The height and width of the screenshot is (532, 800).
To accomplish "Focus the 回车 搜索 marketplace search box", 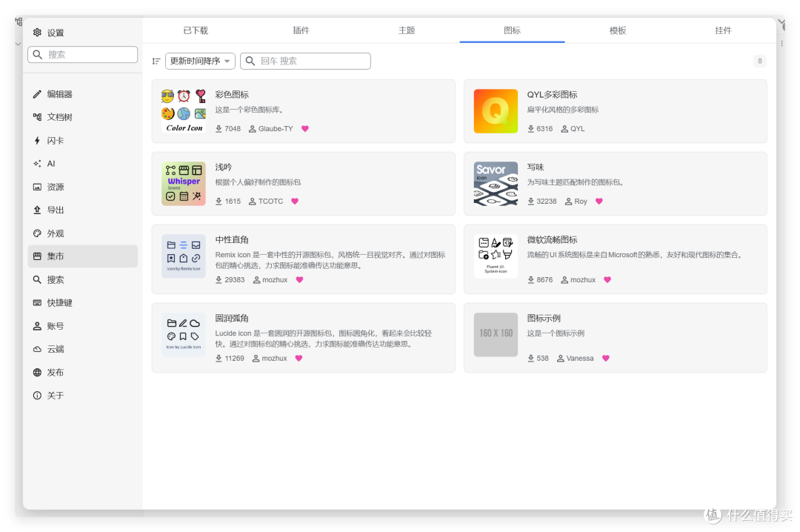I will click(x=306, y=61).
